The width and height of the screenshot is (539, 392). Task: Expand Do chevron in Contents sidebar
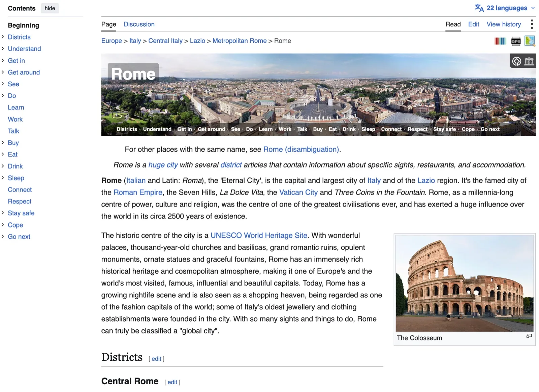pos(3,95)
